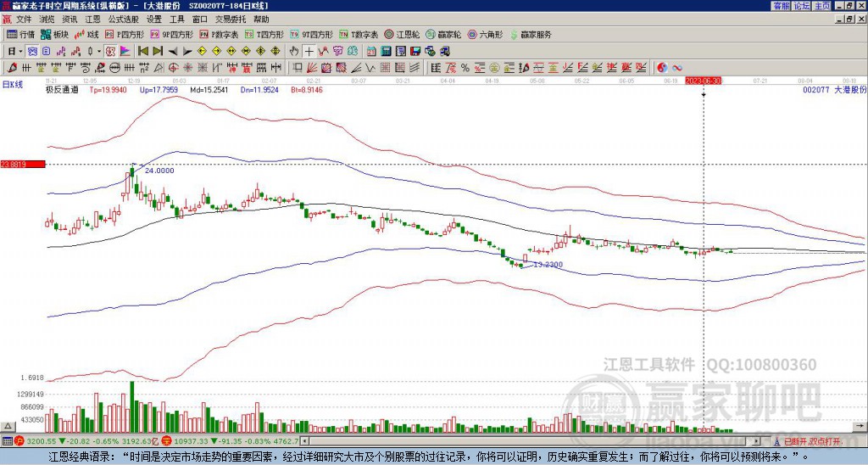This screenshot has height=465, width=868.
Task: Open the 公式选股 menu
Action: [x=124, y=20]
